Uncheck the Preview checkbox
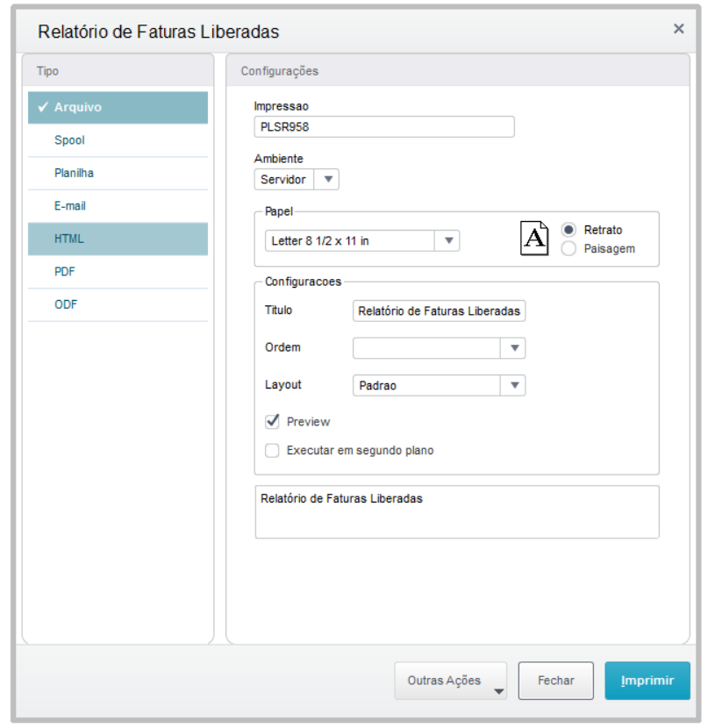Image resolution: width=708 pixels, height=728 pixels. point(273,422)
